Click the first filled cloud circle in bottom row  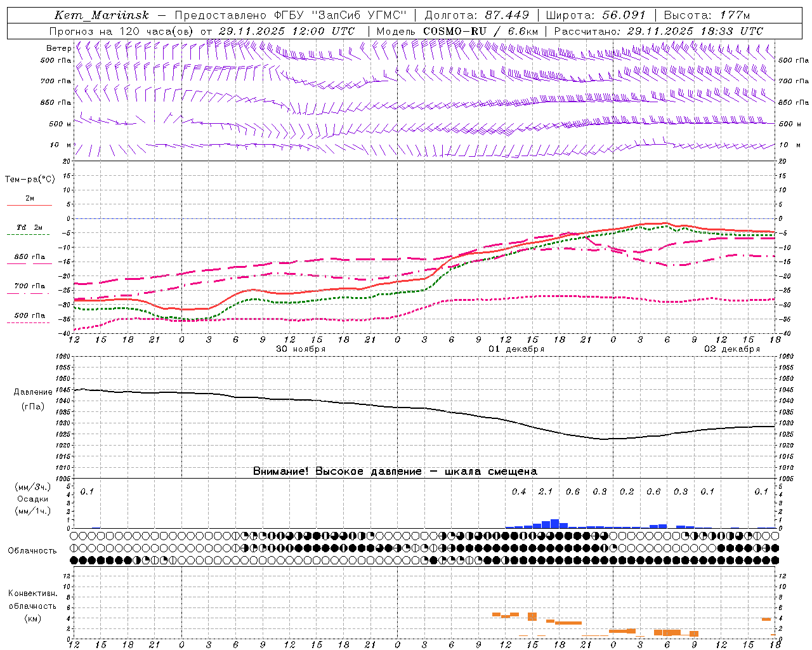click(74, 560)
